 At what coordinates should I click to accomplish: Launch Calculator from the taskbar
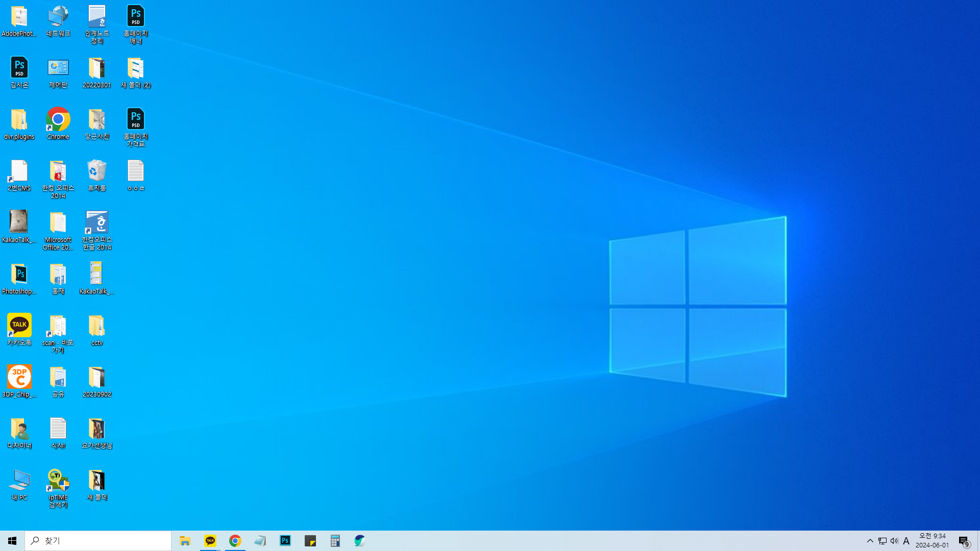(335, 541)
